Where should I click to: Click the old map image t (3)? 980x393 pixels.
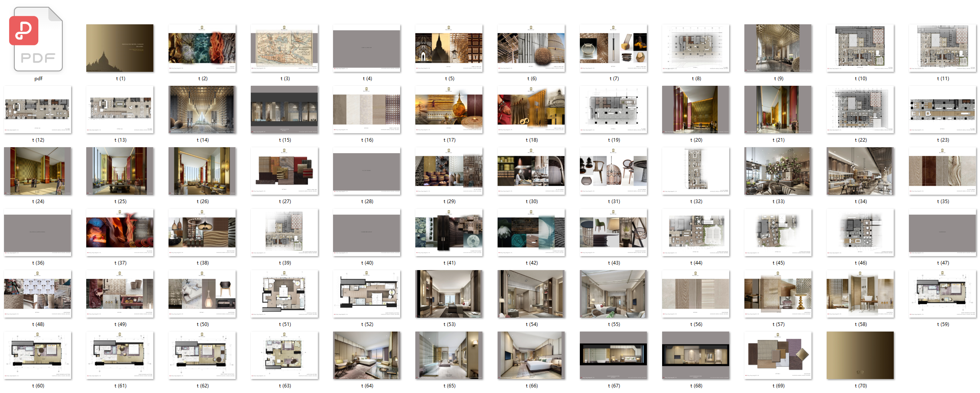click(x=284, y=48)
